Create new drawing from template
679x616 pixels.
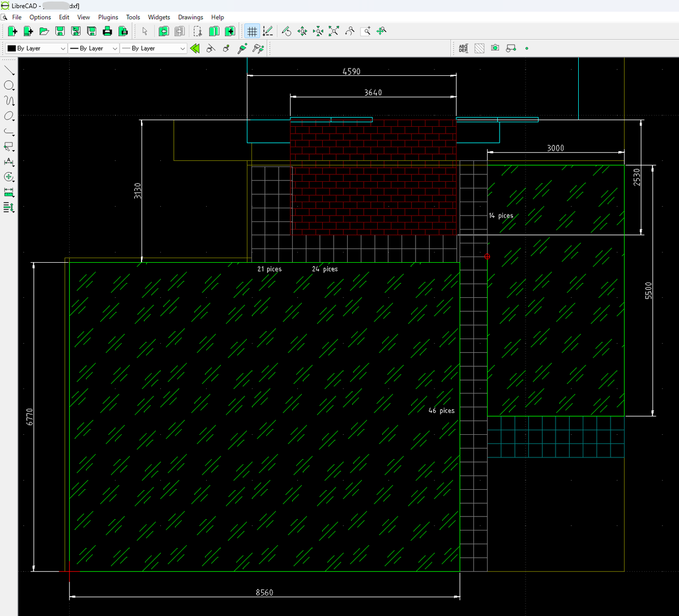click(28, 31)
